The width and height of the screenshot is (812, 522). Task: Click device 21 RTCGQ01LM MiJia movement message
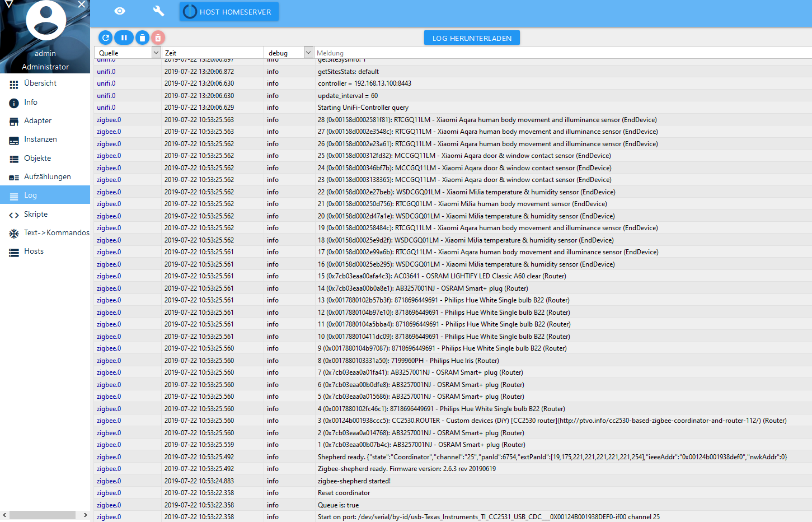coord(462,204)
